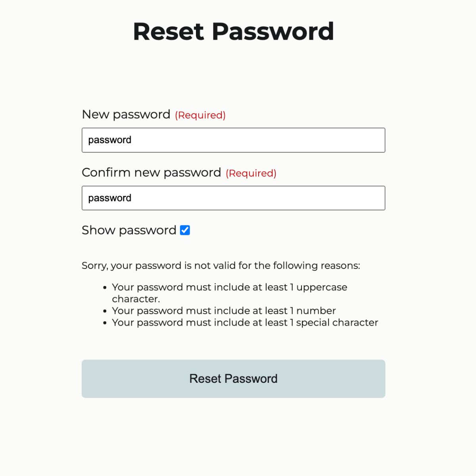Click the confirm password input box
476x476 pixels.
[233, 198]
